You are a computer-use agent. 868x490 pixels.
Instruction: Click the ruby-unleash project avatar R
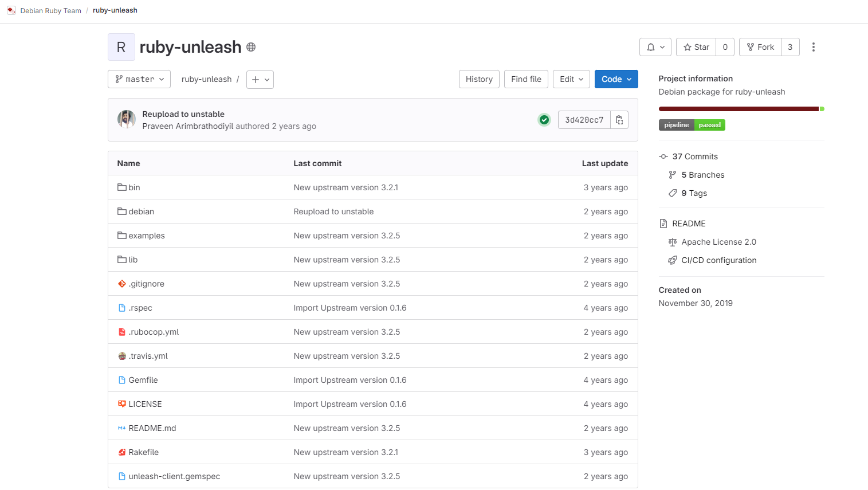click(x=121, y=47)
